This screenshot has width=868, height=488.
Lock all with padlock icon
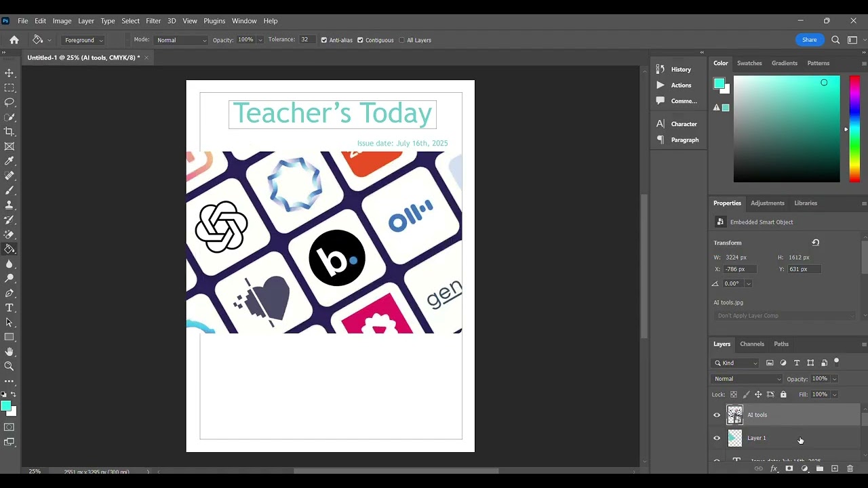(x=783, y=394)
